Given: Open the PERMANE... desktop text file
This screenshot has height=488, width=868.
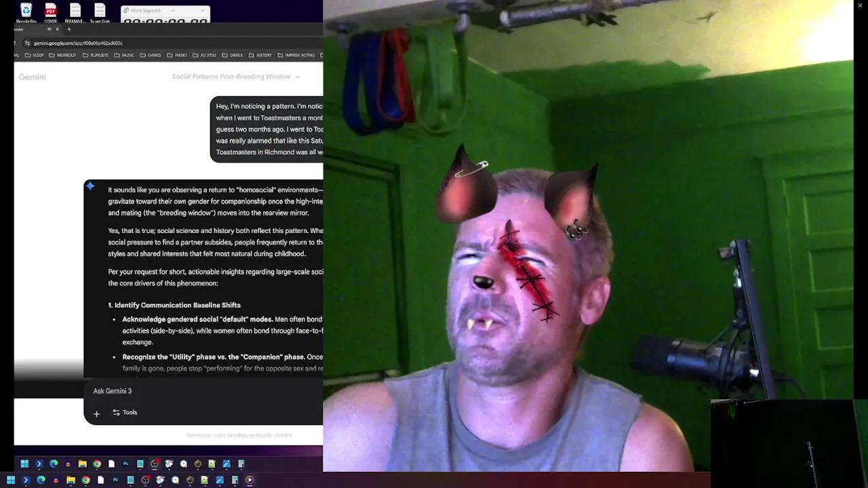Looking at the screenshot, I should [x=75, y=13].
